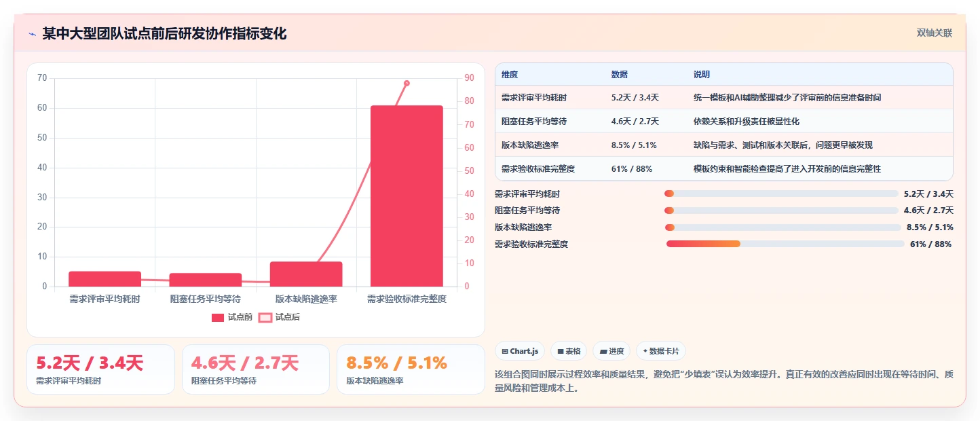Click x-axis label 需求验收标准完整度

click(407, 299)
